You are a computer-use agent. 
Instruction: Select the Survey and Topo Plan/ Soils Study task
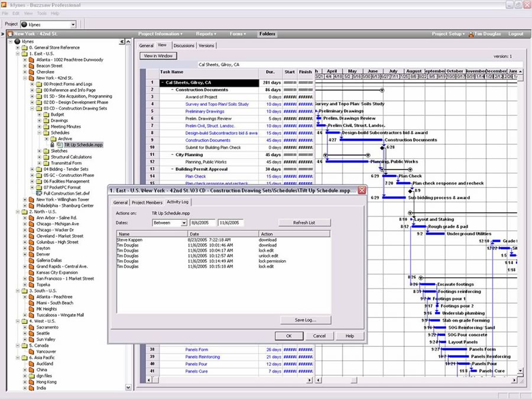coord(217,105)
